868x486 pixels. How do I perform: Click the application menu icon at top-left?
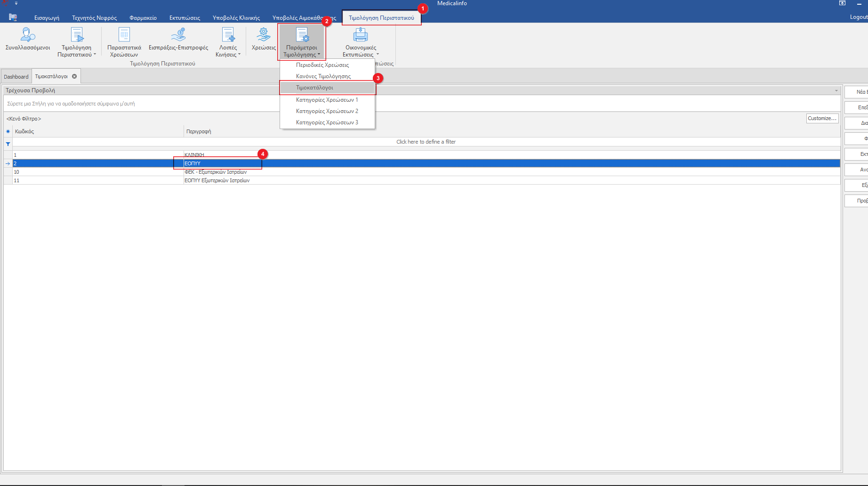pyautogui.click(x=13, y=17)
